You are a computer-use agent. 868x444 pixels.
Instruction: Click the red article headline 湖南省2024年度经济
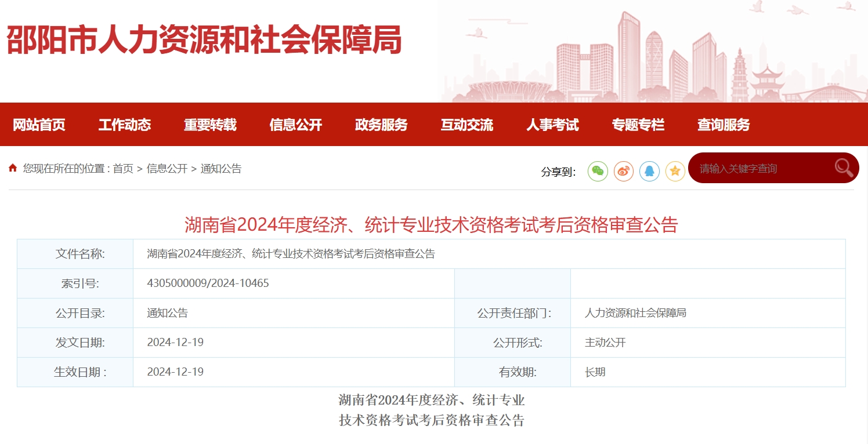click(x=431, y=224)
